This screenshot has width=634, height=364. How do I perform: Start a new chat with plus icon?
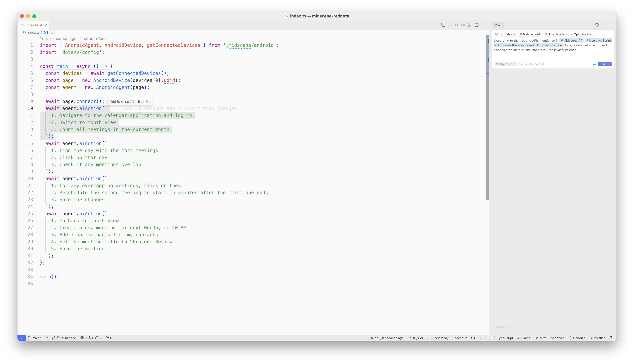[590, 25]
